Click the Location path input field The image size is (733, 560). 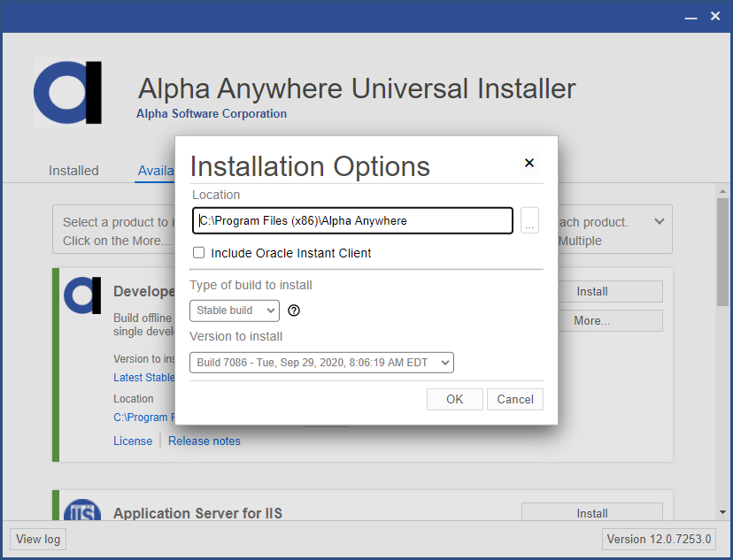pos(352,220)
